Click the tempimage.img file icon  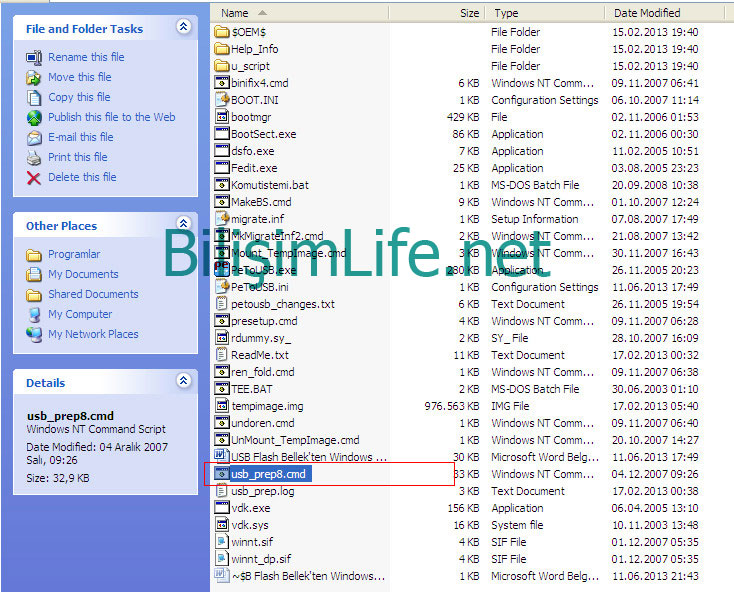tap(222, 406)
